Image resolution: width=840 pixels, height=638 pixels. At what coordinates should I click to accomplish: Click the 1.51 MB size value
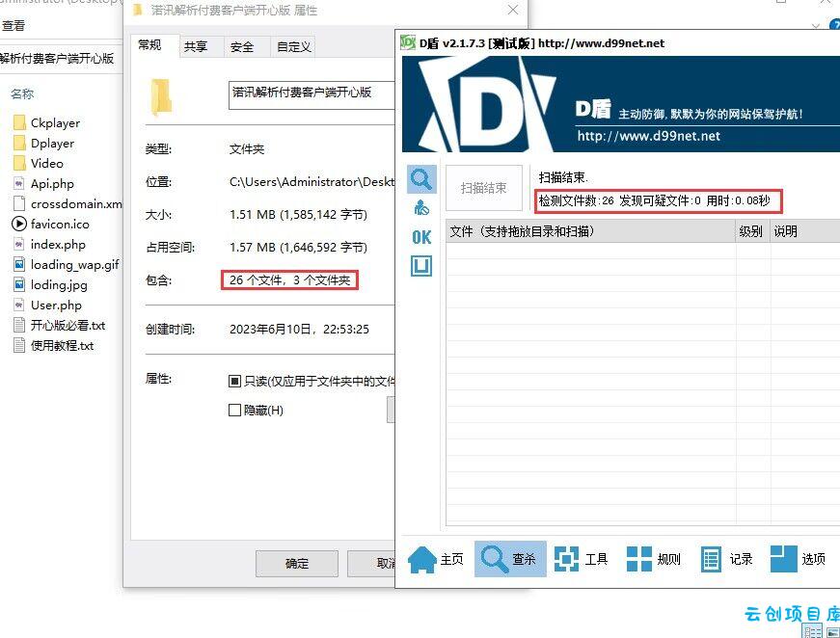[x=298, y=215]
